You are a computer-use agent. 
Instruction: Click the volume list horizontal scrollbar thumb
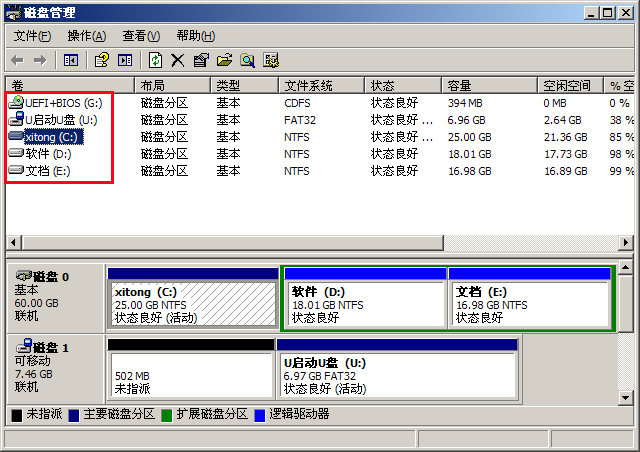tap(233, 243)
